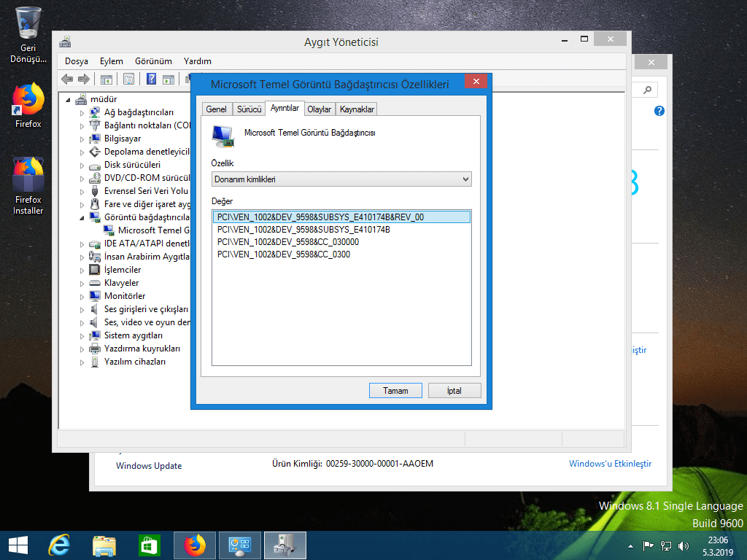Expand the Monitörler node
The height and width of the screenshot is (560, 747).
[82, 296]
